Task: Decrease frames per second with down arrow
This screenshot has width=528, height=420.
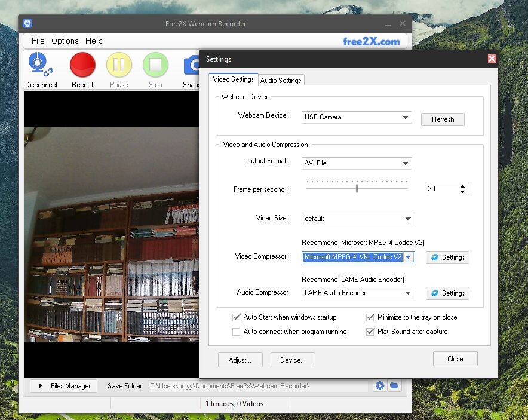Action: (x=463, y=192)
